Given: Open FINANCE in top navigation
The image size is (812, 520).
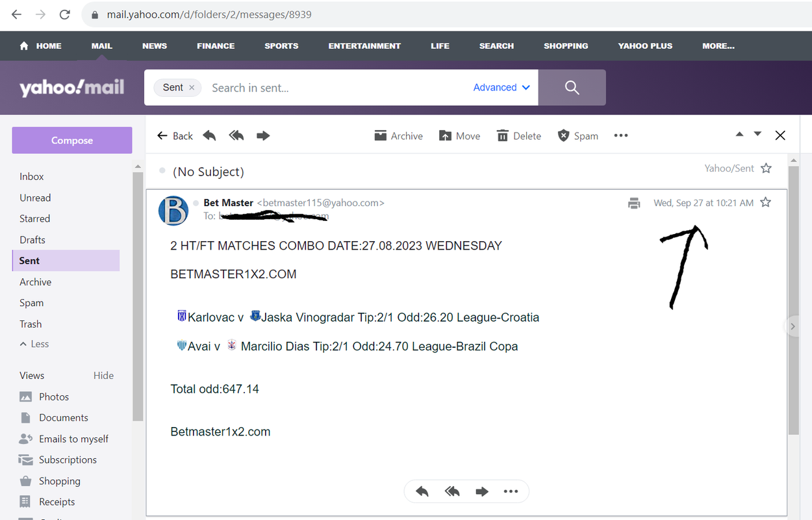Looking at the screenshot, I should tap(216, 46).
